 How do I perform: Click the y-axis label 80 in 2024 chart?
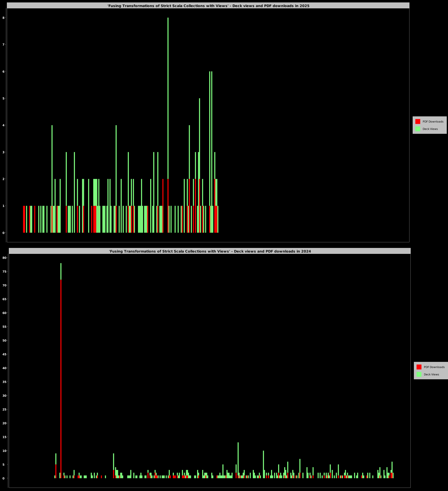click(4, 258)
